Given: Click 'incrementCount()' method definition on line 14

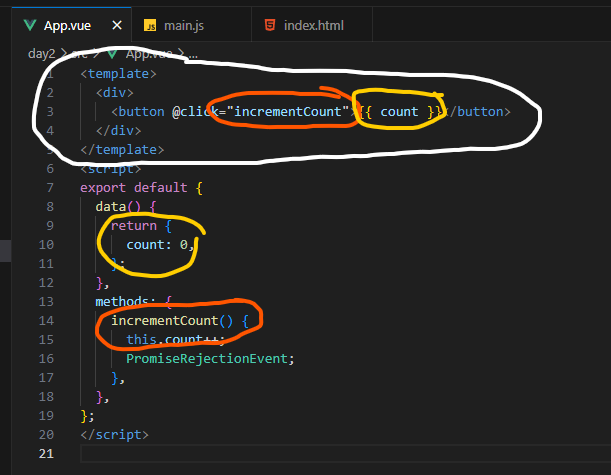Looking at the screenshot, I should click(172, 321).
